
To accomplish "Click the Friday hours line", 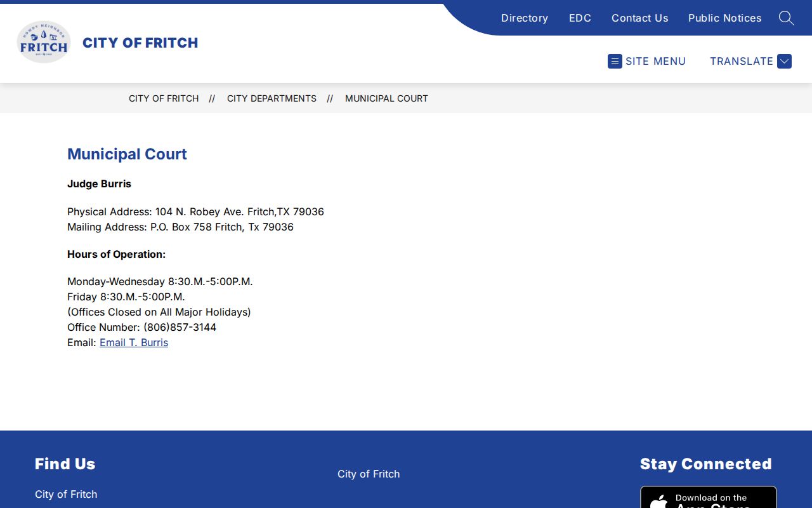I will 126,297.
